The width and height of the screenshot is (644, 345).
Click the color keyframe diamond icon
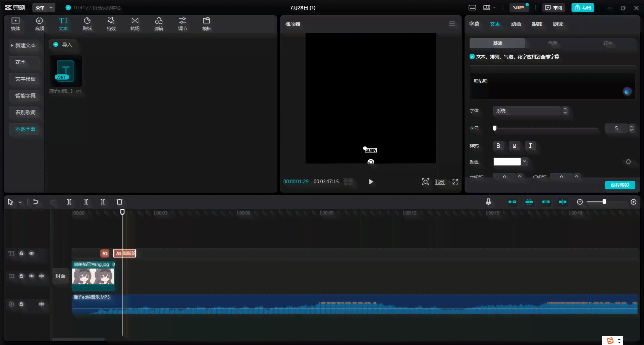coord(628,162)
